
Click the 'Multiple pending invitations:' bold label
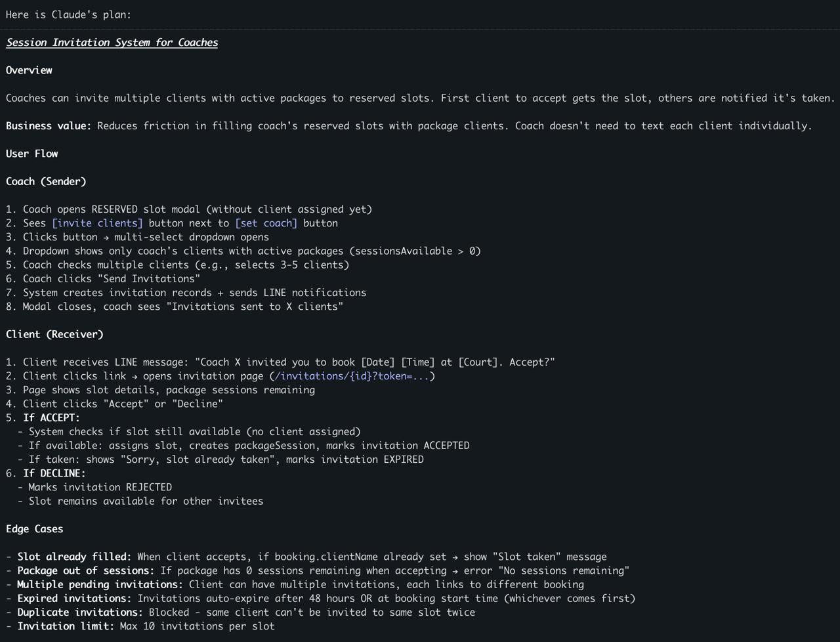click(100, 585)
